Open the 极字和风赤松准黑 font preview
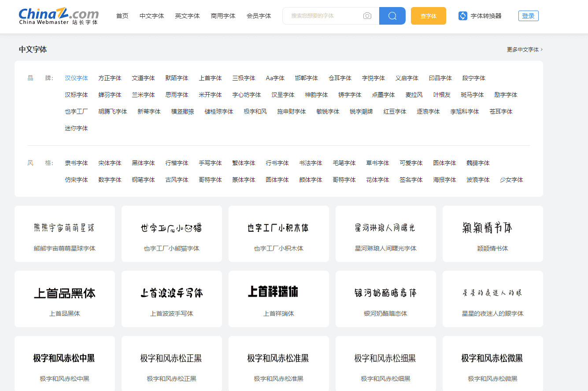Image resolution: width=588 pixels, height=391 pixels. point(279,364)
